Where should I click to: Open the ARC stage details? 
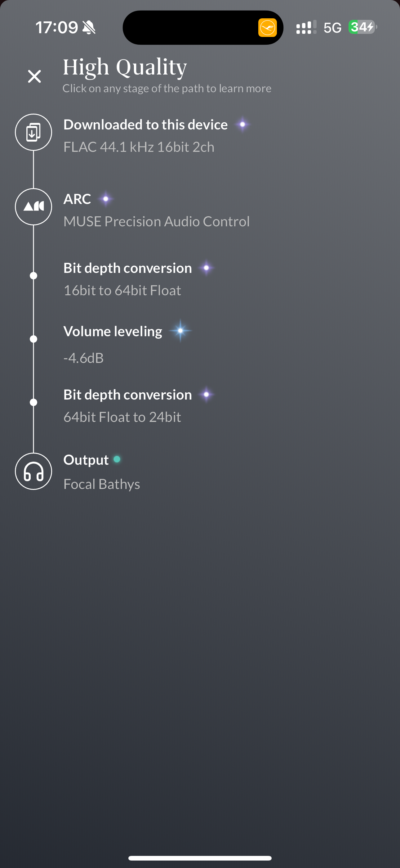pyautogui.click(x=77, y=199)
